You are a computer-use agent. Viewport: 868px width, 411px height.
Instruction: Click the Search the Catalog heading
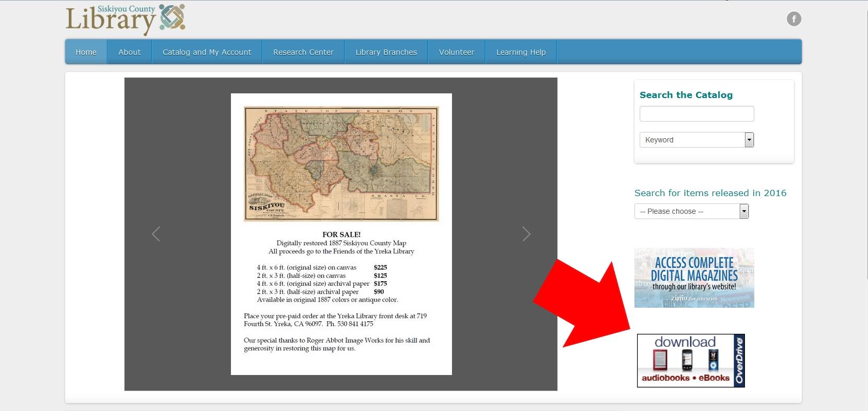click(686, 95)
